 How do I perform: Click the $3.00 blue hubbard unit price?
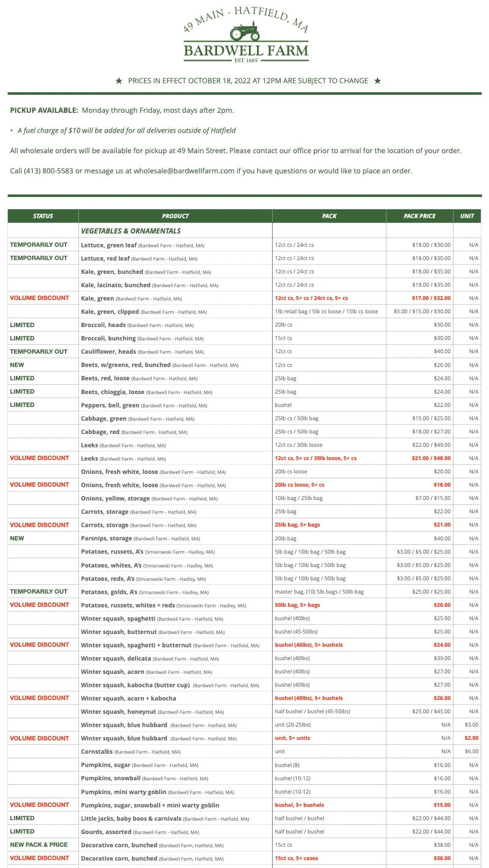pyautogui.click(x=471, y=725)
